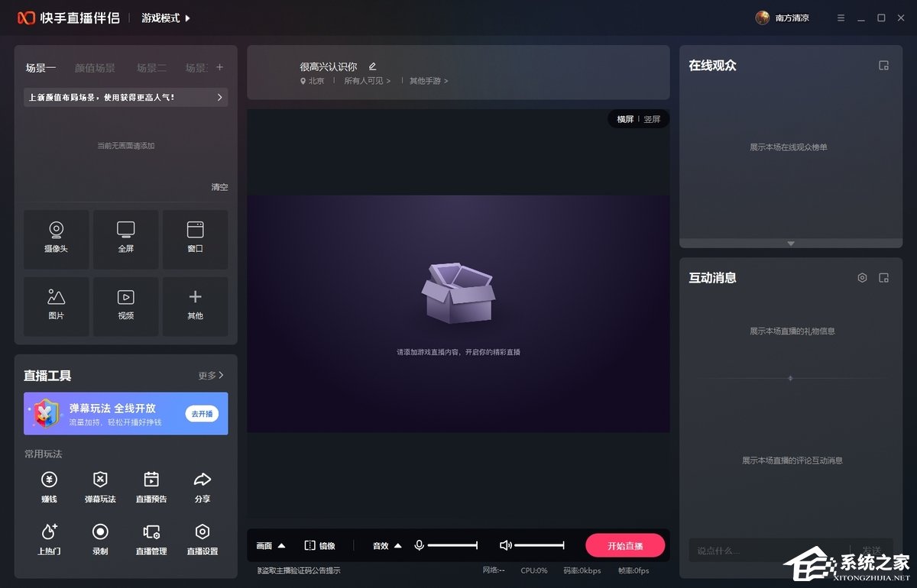Open 直播预告 live preview tool
Screen dimensions: 917x588
tap(151, 486)
